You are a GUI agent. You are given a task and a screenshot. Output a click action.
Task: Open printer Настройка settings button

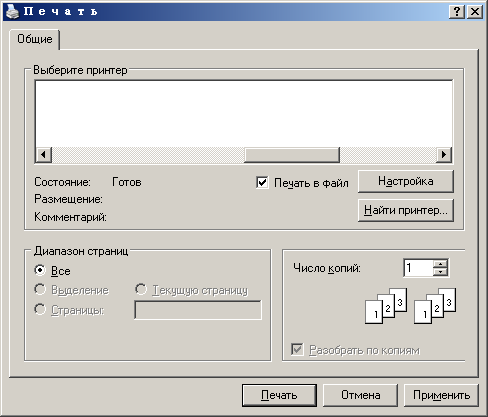point(406,181)
